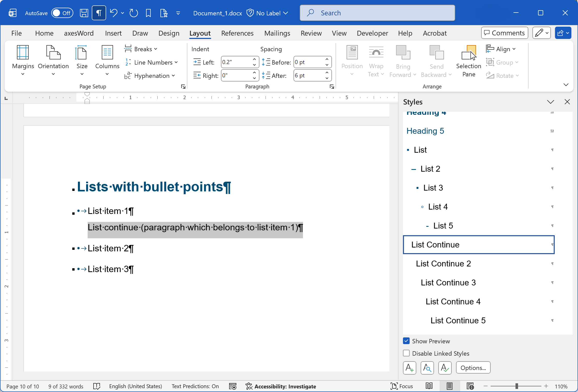This screenshot has width=578, height=392.
Task: Enable Disable Linked Styles checkbox
Action: [406, 353]
